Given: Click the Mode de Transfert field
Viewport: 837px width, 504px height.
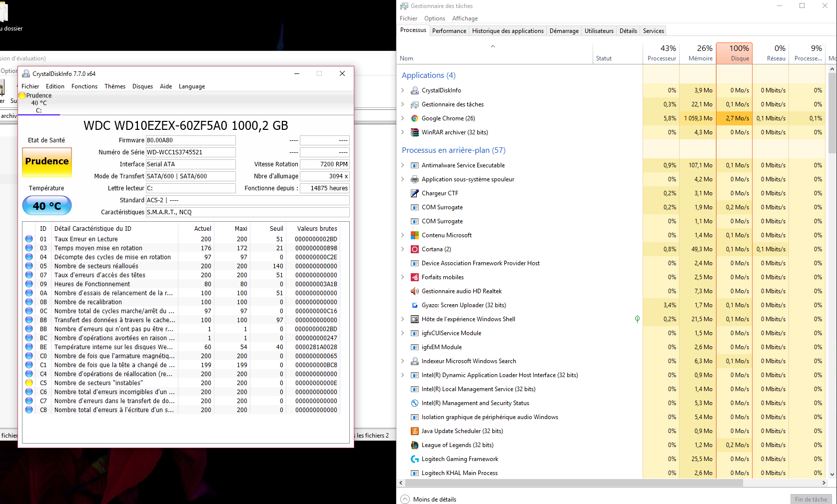Looking at the screenshot, I should (x=190, y=176).
